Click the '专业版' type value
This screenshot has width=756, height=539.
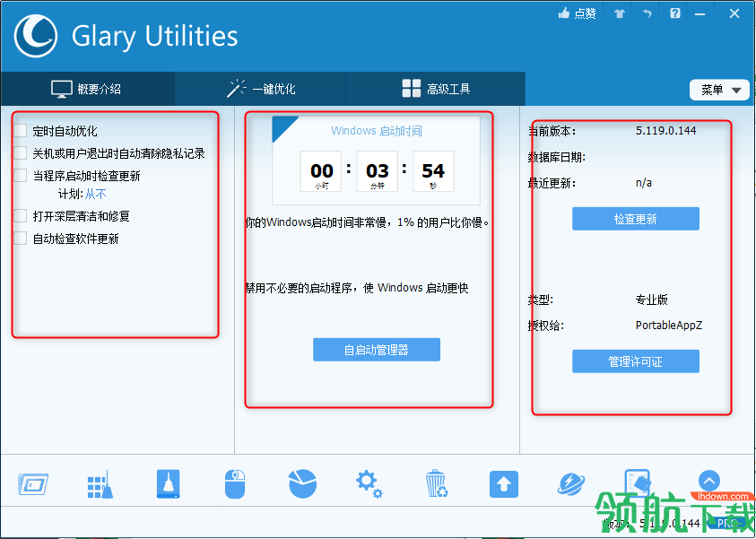click(651, 300)
